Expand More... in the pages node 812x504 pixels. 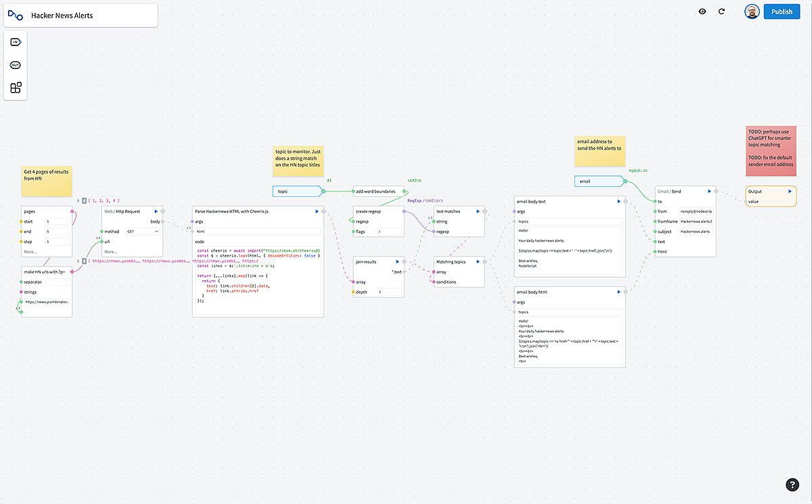point(30,251)
